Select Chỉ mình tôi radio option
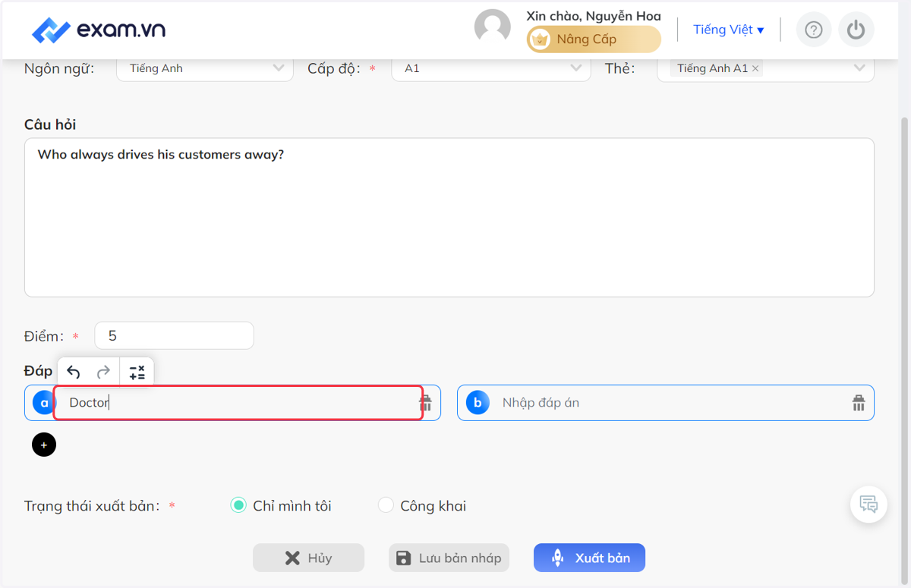The width and height of the screenshot is (911, 588). (x=238, y=505)
